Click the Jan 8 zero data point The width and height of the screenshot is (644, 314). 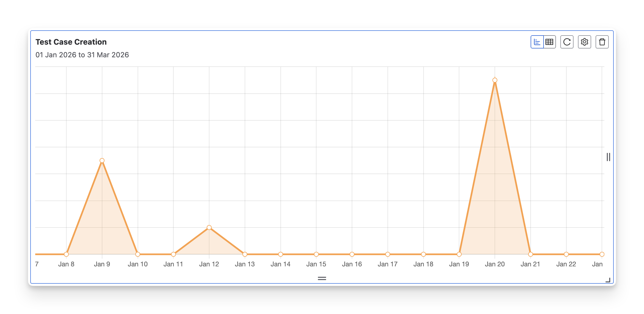(x=66, y=254)
